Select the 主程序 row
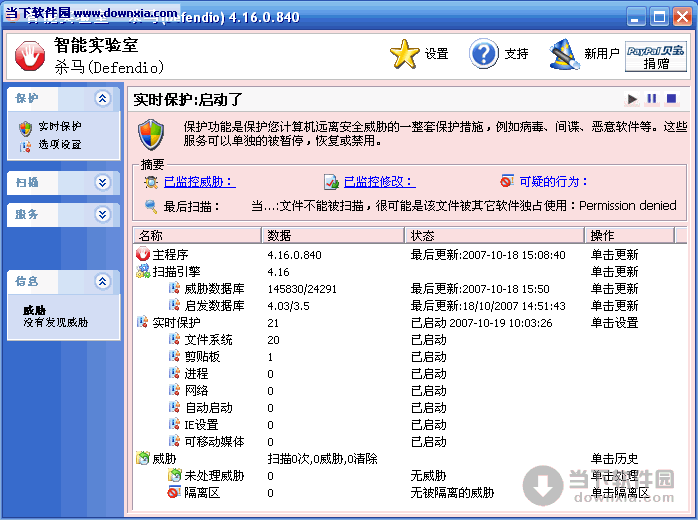 (x=410, y=255)
